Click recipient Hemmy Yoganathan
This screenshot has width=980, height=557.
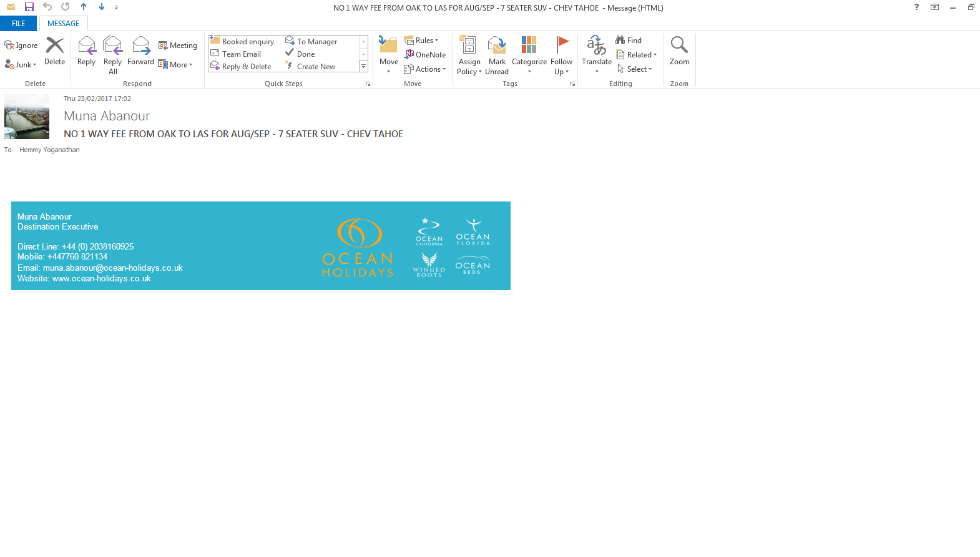pyautogui.click(x=49, y=150)
